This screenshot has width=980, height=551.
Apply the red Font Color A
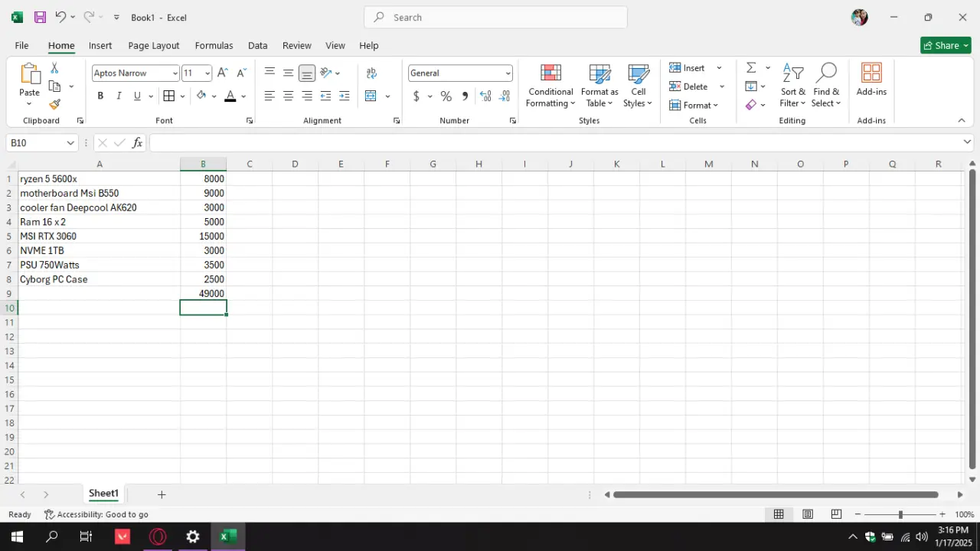pos(230,96)
